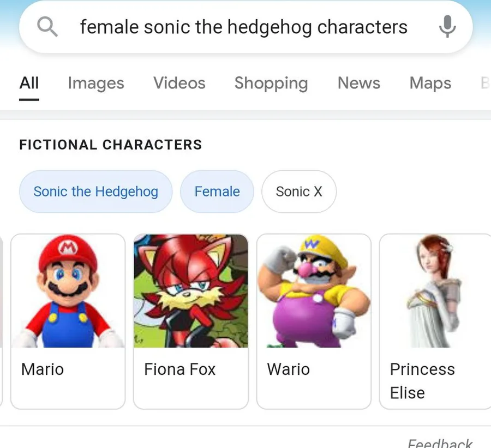This screenshot has height=448, width=491.
Task: Click the Fiona Fox name label
Action: 179,369
